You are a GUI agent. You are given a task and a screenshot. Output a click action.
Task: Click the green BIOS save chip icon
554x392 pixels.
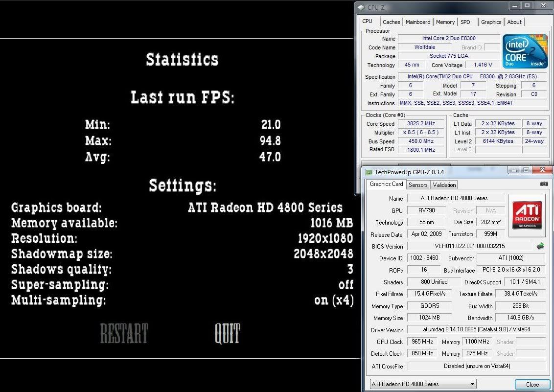[540, 246]
